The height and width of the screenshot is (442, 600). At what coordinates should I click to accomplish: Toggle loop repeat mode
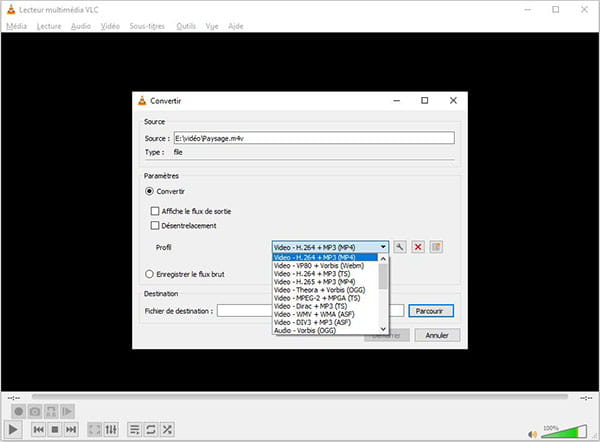pos(151,430)
